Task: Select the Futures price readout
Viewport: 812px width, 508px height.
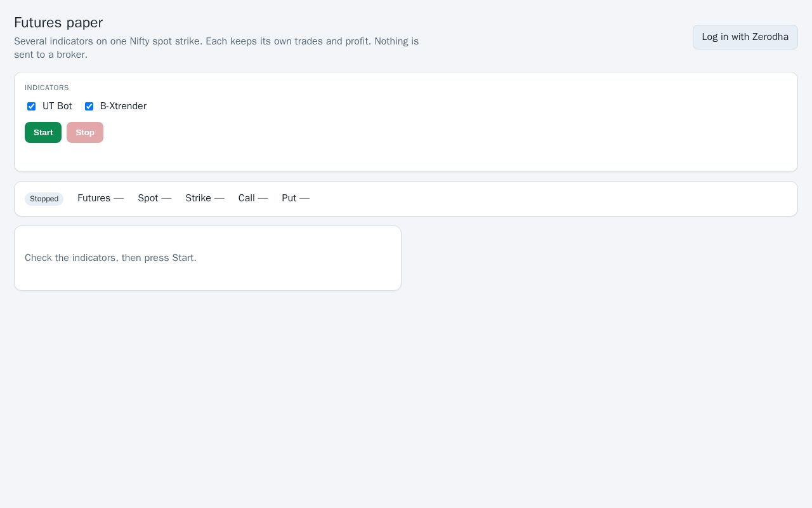Action: [100, 198]
